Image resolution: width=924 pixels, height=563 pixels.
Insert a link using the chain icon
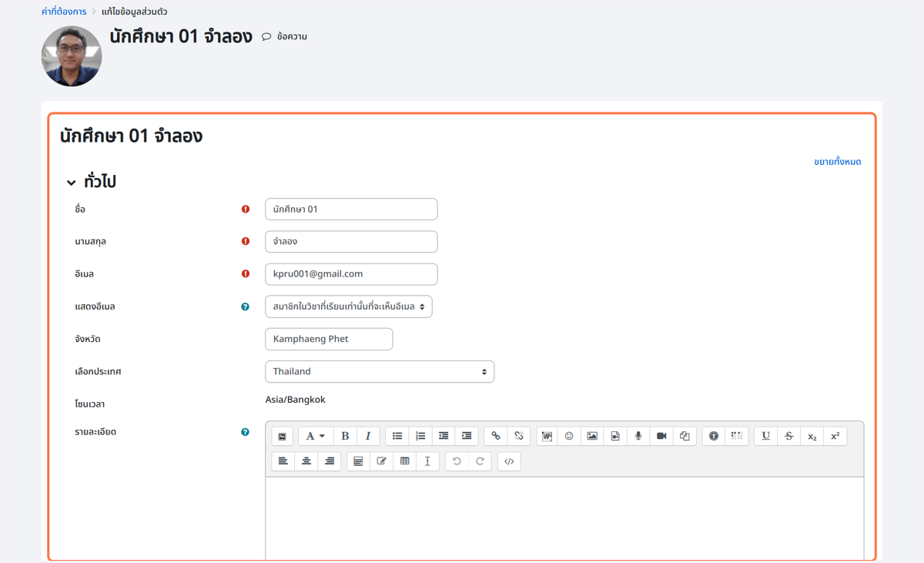pyautogui.click(x=496, y=436)
